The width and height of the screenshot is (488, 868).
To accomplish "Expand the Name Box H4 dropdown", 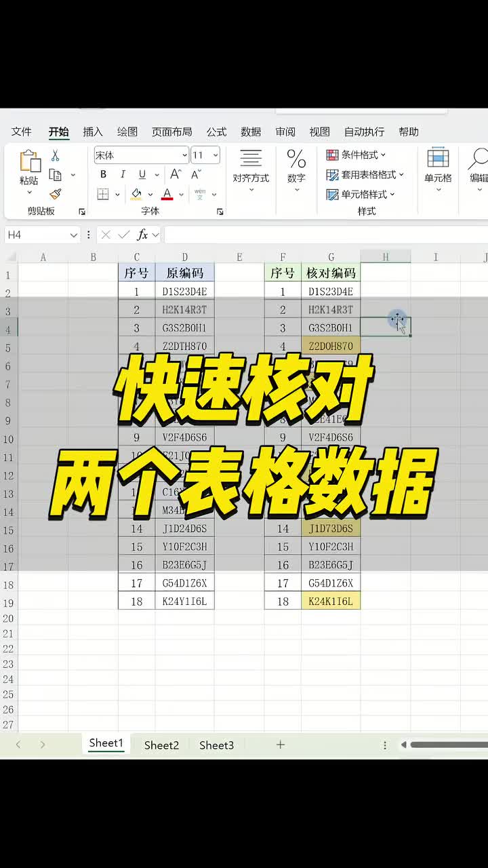I will point(73,235).
